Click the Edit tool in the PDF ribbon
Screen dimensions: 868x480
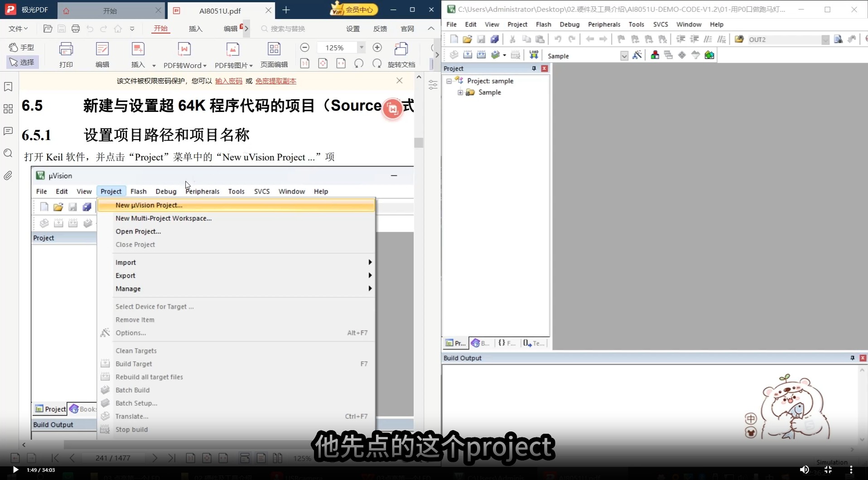tap(102, 54)
